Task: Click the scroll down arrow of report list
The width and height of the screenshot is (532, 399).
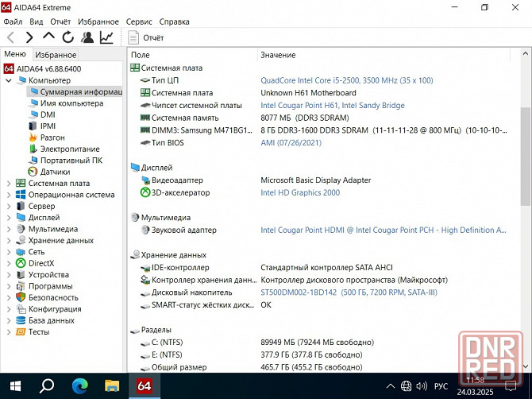Action: (x=525, y=366)
